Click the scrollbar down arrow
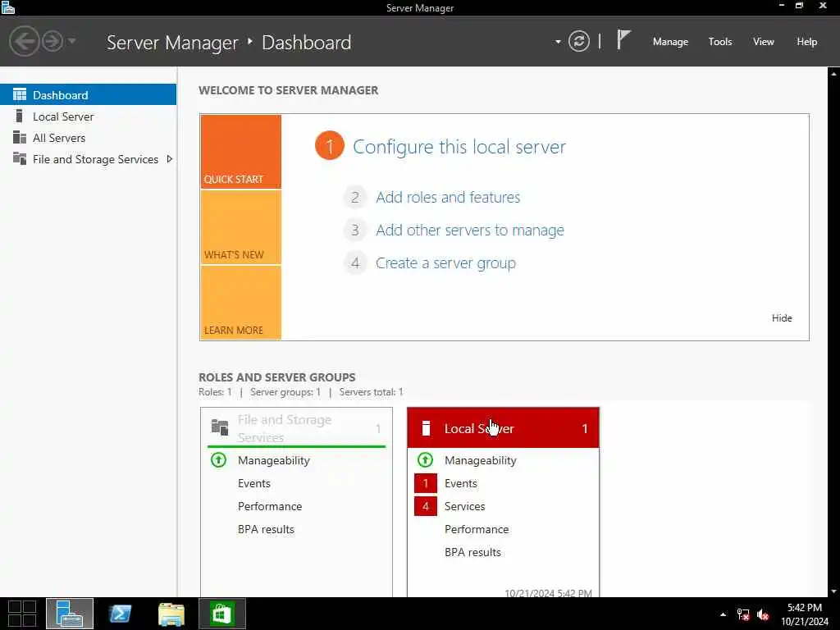 (x=833, y=591)
